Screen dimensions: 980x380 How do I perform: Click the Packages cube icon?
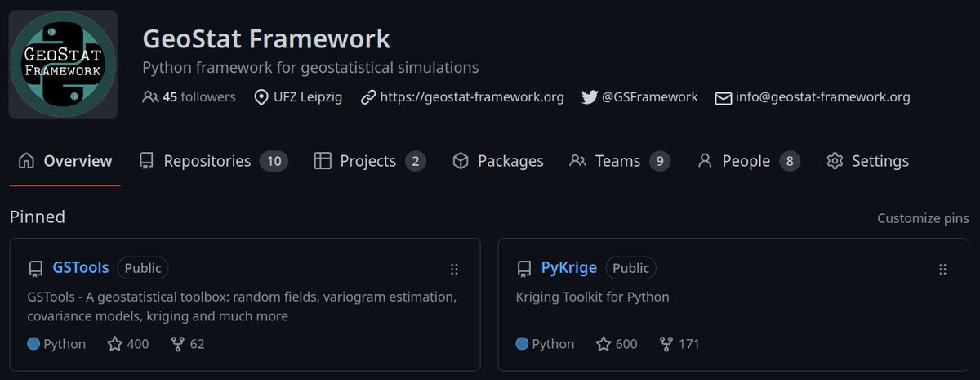461,161
